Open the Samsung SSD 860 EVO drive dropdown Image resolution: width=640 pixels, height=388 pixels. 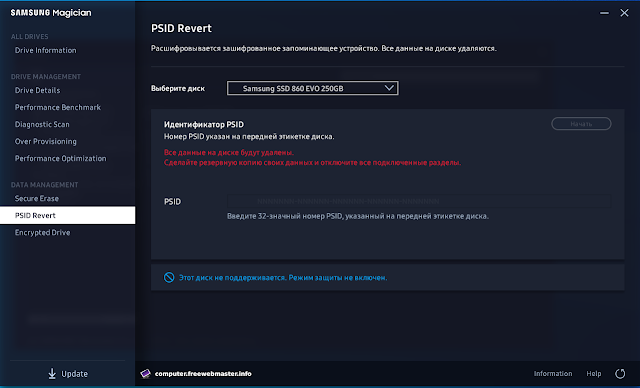pyautogui.click(x=313, y=88)
